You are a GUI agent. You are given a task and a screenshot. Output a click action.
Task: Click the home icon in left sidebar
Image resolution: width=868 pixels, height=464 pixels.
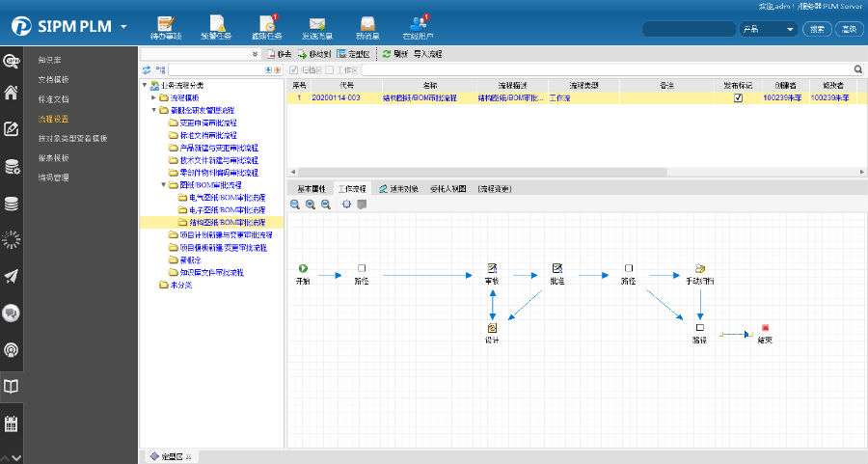(12, 94)
